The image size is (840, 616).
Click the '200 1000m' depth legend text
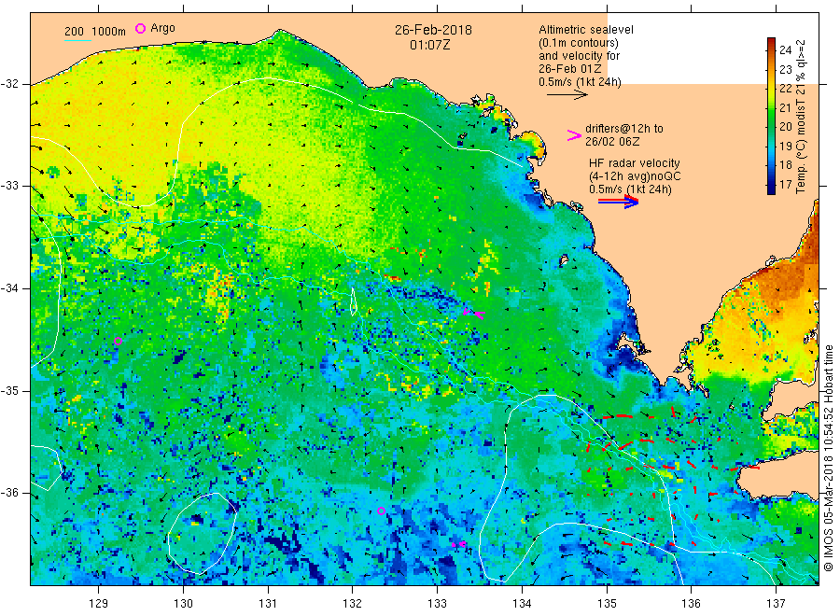pos(95,31)
